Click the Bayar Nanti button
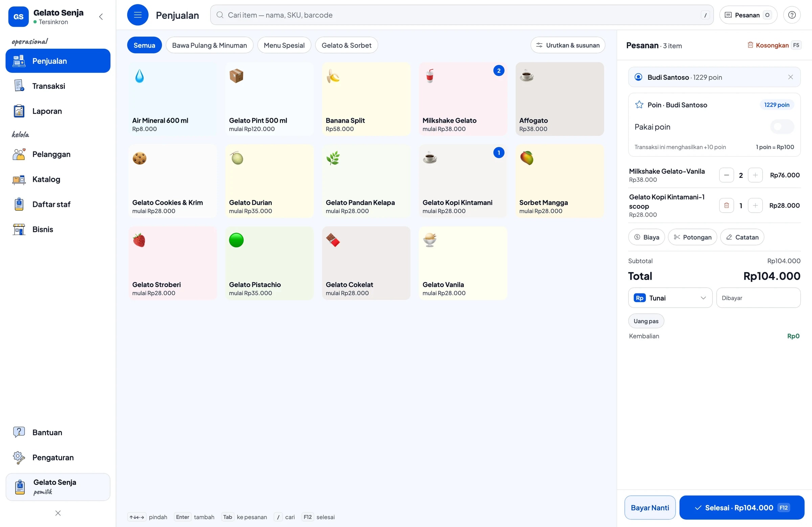 (x=650, y=508)
